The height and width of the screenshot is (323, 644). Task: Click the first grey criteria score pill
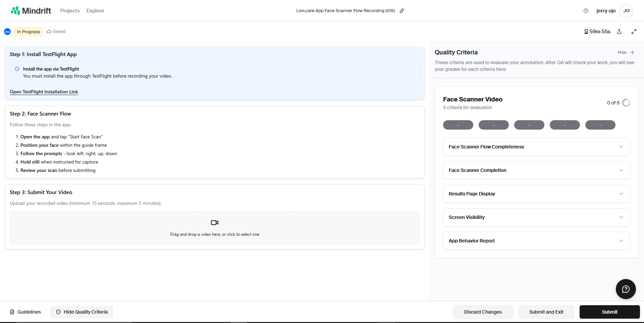coord(458,125)
